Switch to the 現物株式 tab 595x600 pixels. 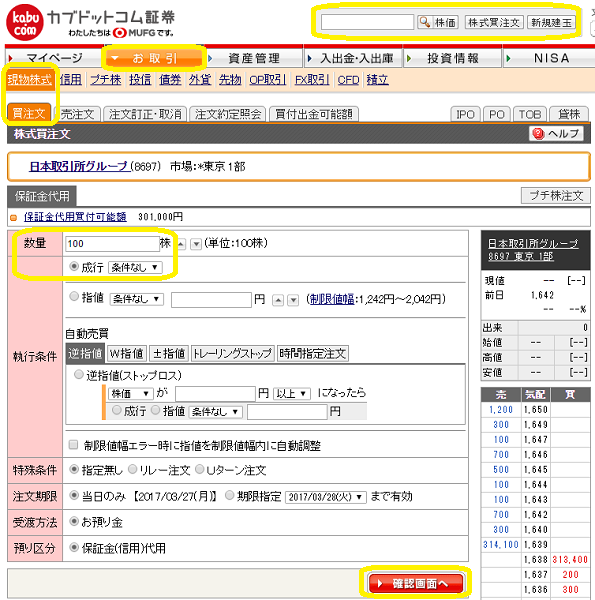tap(29, 80)
